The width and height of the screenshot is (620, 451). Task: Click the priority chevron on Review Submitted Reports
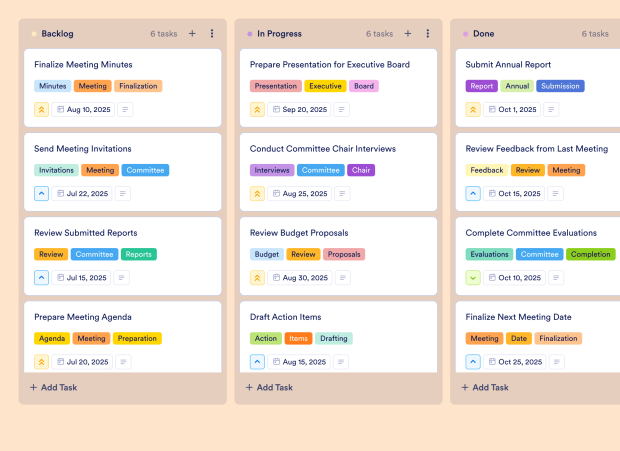click(41, 278)
